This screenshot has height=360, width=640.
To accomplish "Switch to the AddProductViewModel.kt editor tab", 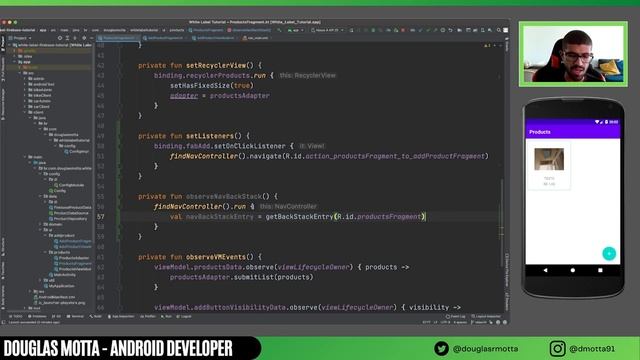I will (x=214, y=38).
